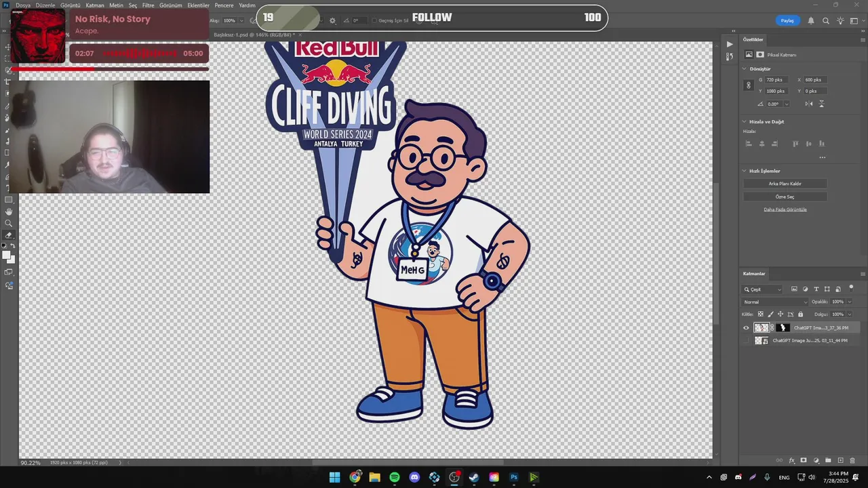Open notifications bell icon
The height and width of the screenshot is (488, 868).
tap(810, 20)
